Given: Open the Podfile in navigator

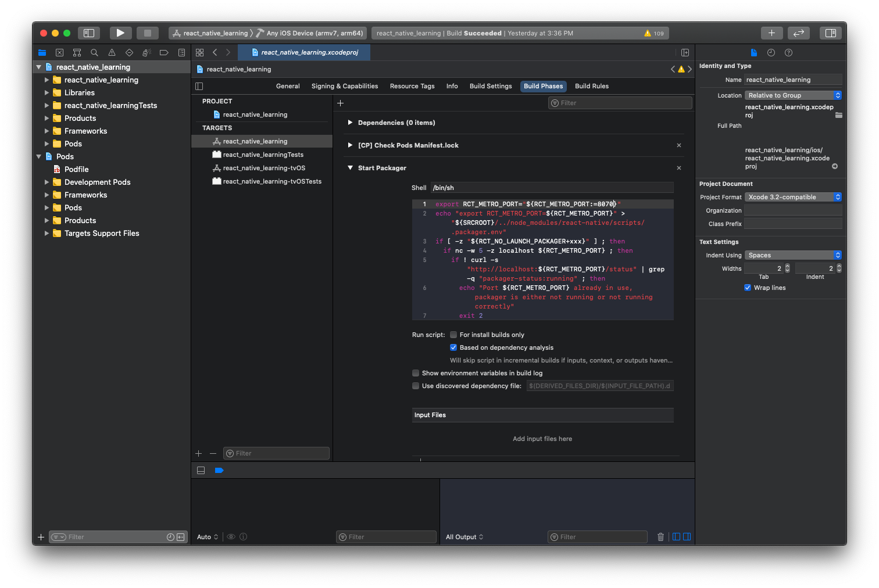Looking at the screenshot, I should (x=76, y=169).
